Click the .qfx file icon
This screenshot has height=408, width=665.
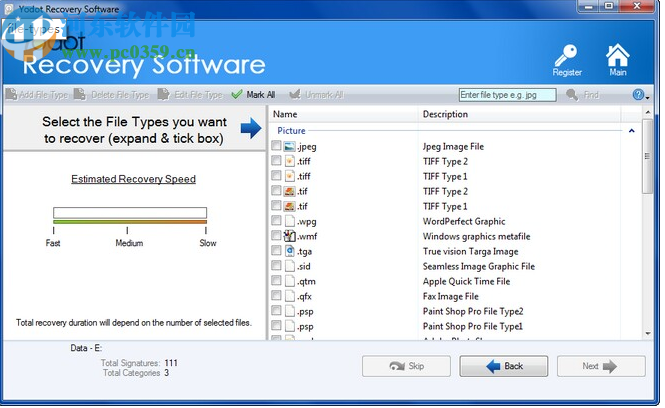point(290,296)
